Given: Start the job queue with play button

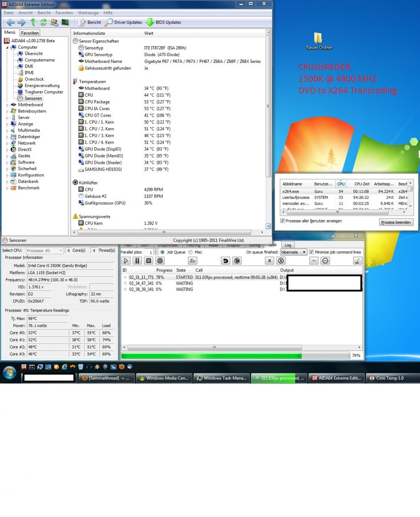Looking at the screenshot, I should click(126, 261).
